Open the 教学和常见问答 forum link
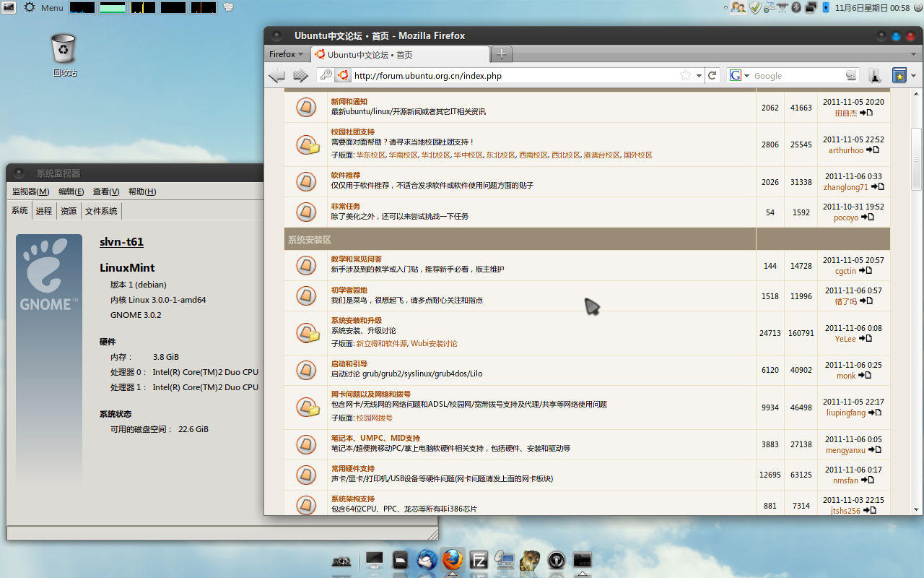This screenshot has width=924, height=578. click(357, 259)
